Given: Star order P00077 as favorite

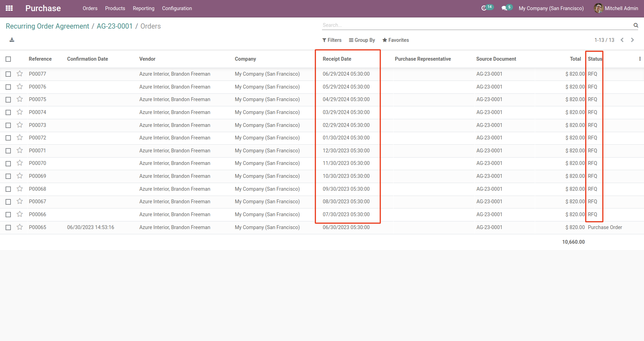Looking at the screenshot, I should [x=20, y=74].
